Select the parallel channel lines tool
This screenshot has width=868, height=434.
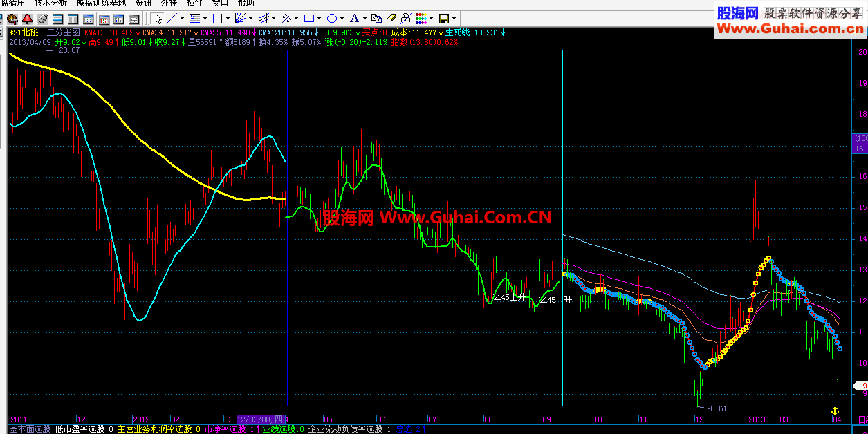point(286,19)
